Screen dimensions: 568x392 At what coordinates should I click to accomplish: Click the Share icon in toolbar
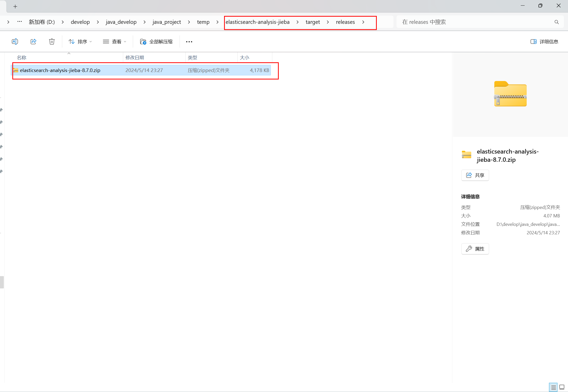click(x=33, y=42)
